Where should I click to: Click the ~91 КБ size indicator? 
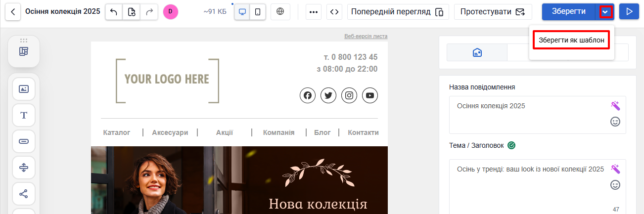pyautogui.click(x=215, y=12)
